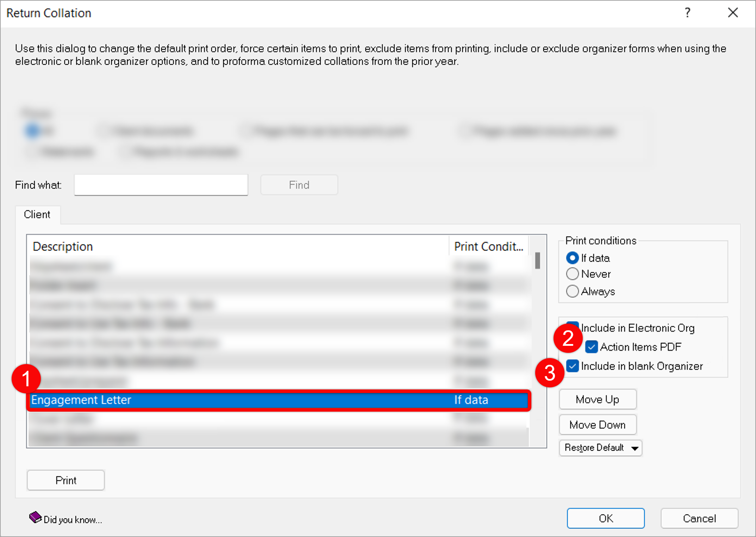This screenshot has height=537, width=756.
Task: Select the Always print condition
Action: (x=572, y=291)
